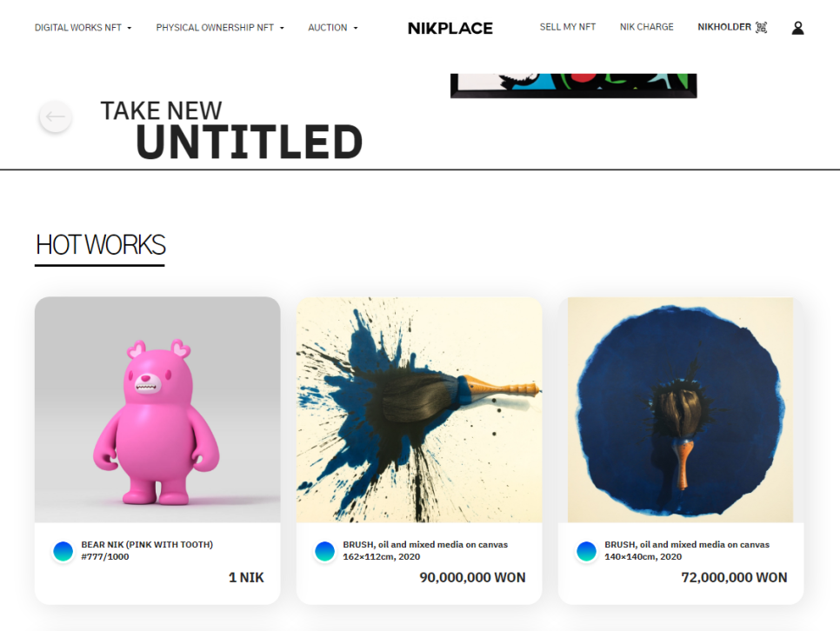Click the HOT WORKS section heading
840x631 pixels.
click(x=100, y=245)
